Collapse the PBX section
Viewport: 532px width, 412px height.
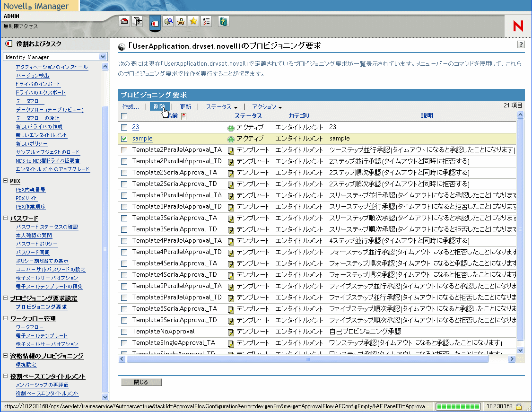(x=5, y=181)
